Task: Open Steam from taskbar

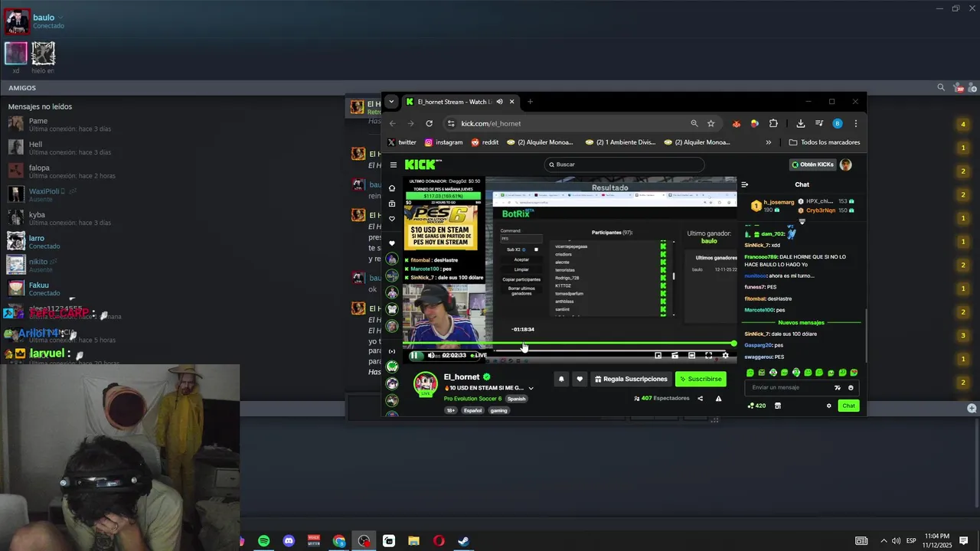Action: click(x=463, y=541)
